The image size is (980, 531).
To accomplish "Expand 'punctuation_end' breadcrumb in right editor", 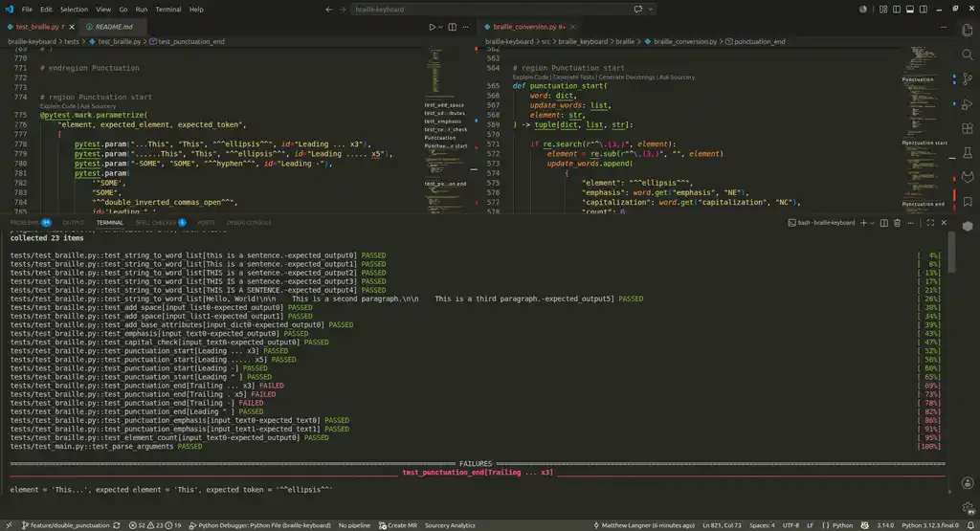I will click(759, 41).
